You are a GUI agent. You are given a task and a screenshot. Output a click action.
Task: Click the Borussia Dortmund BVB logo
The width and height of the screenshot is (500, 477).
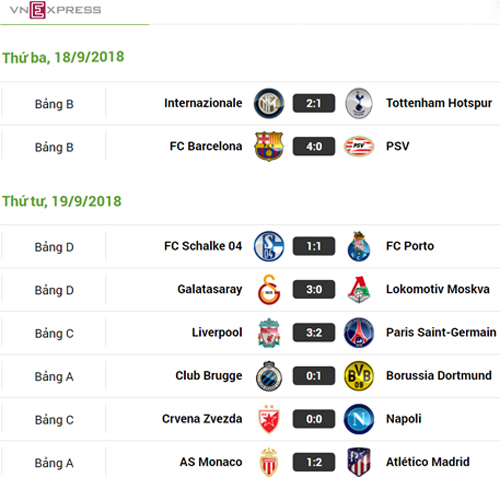(x=359, y=376)
